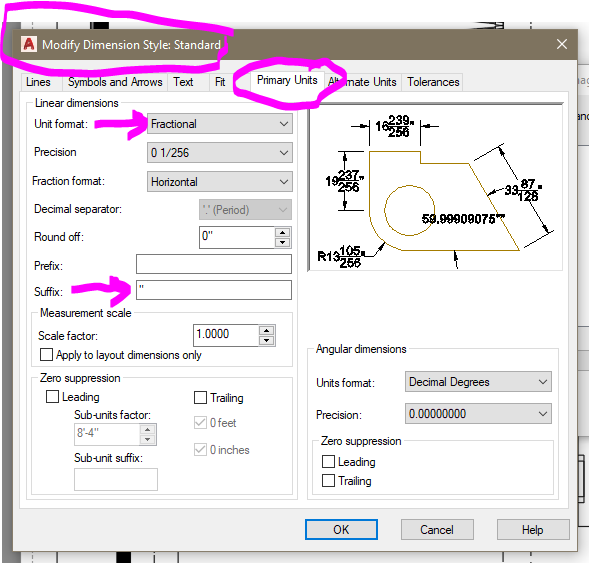
Task: Open the Fraction format Horizontal dropdown
Action: tap(220, 182)
